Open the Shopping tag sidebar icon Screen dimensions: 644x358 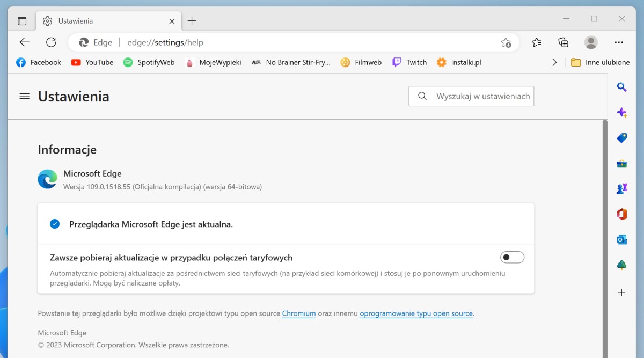[x=621, y=138]
